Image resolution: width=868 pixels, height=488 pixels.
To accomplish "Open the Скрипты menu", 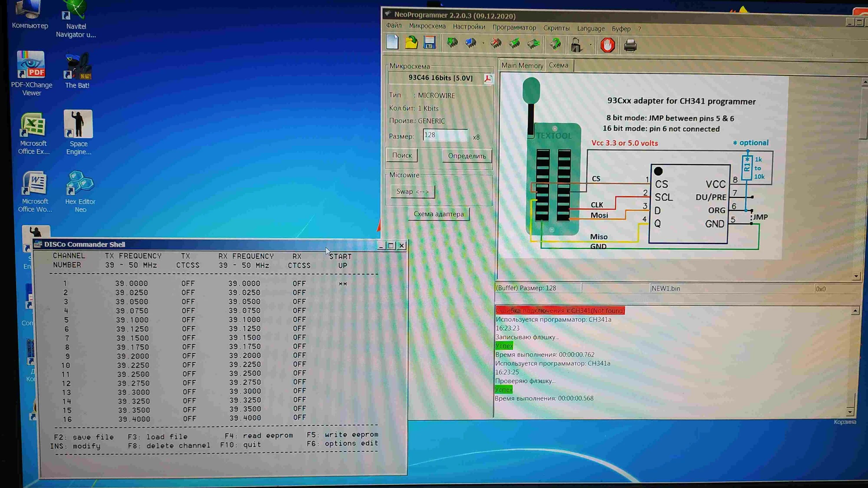I will pyautogui.click(x=556, y=28).
